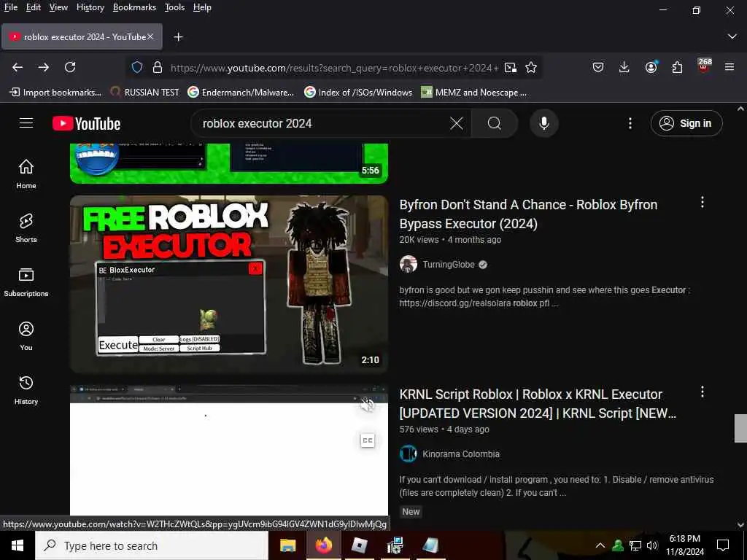747x560 pixels.
Task: Open the Firefox account icon
Action: 651,67
